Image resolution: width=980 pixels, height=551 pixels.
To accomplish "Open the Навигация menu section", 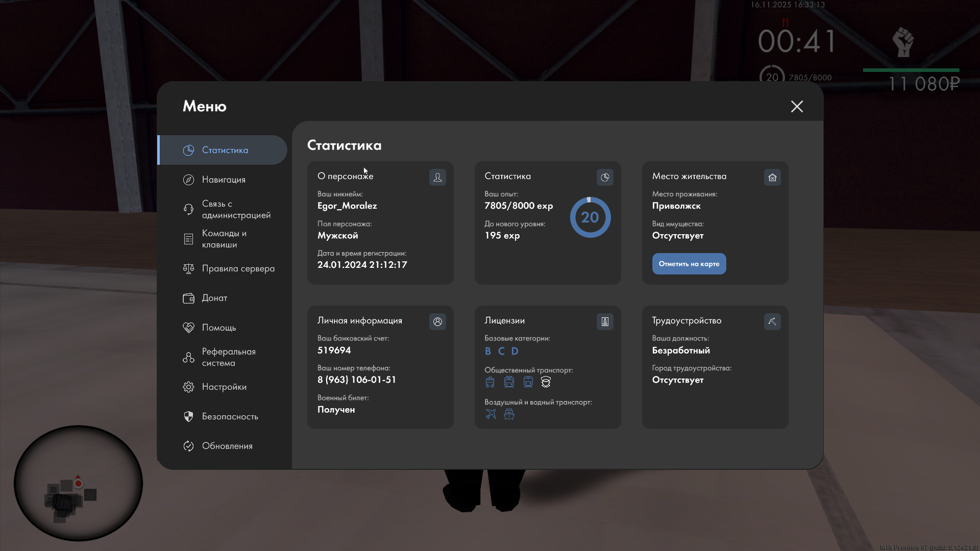I will coord(224,180).
